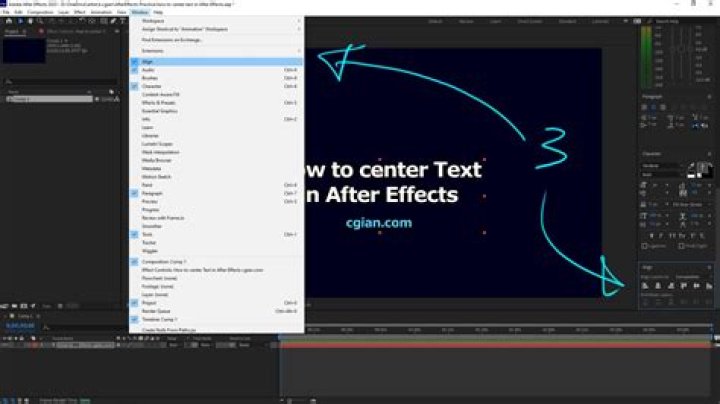Click the timeline current timecode
This screenshot has width=720, height=404.
click(20, 326)
